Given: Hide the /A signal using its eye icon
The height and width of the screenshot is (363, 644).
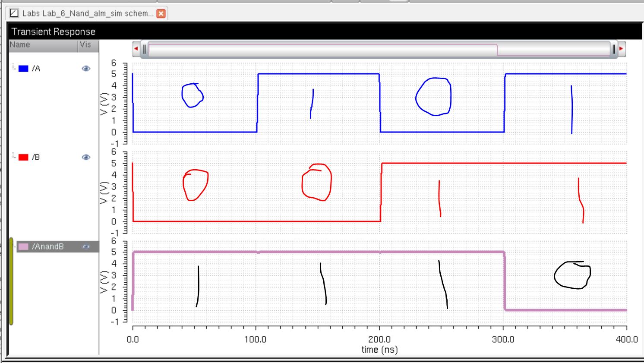Looking at the screenshot, I should pos(86,69).
